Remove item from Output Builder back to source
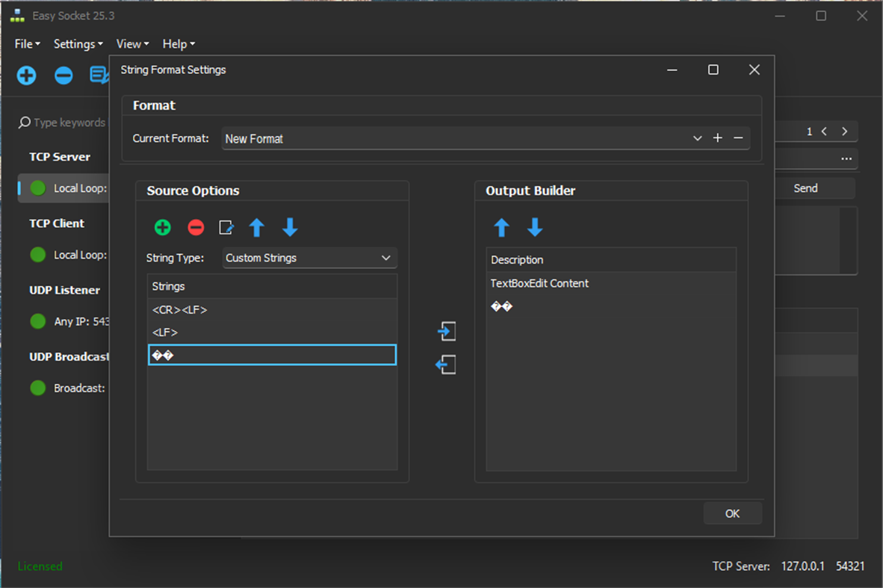The height and width of the screenshot is (588, 883). point(446,365)
